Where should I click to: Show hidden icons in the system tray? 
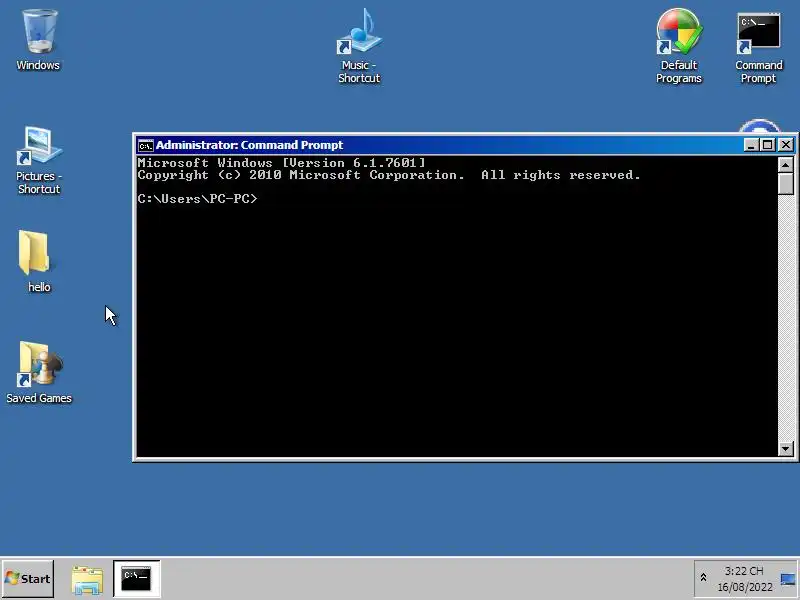point(703,578)
